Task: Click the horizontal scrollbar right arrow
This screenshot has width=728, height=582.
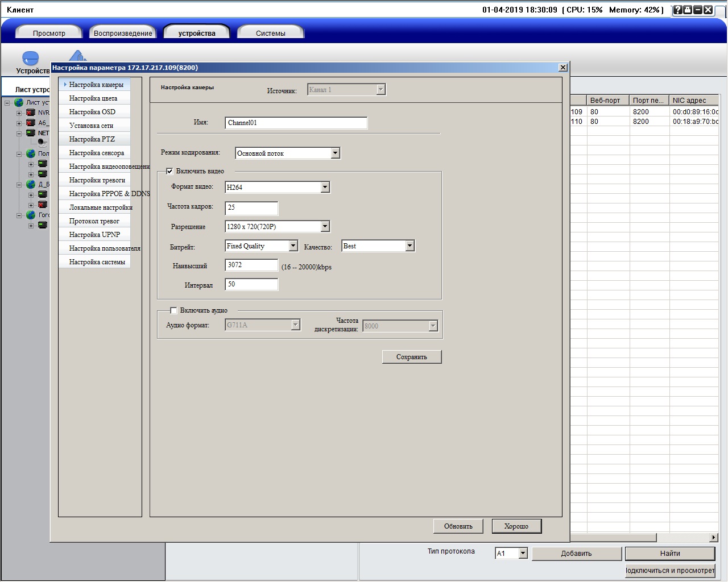Action: [713, 538]
